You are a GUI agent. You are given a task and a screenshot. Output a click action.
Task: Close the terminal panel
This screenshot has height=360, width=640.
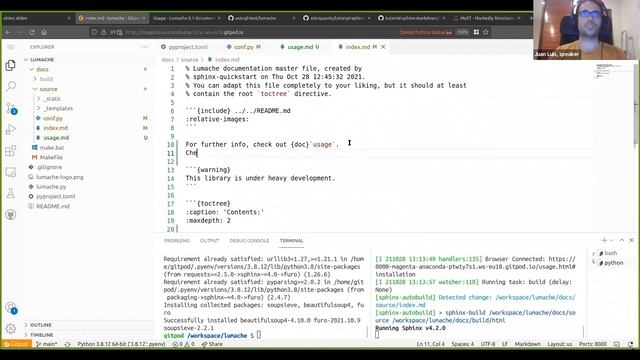[x=631, y=240]
